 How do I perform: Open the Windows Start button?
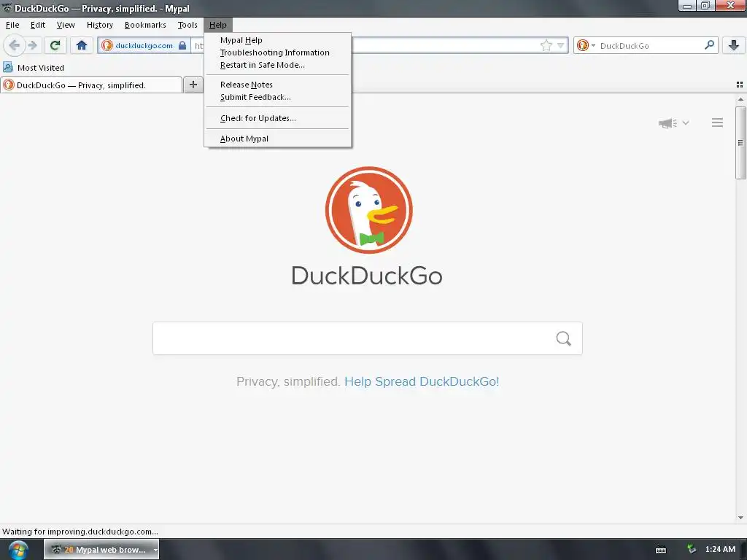tap(18, 550)
